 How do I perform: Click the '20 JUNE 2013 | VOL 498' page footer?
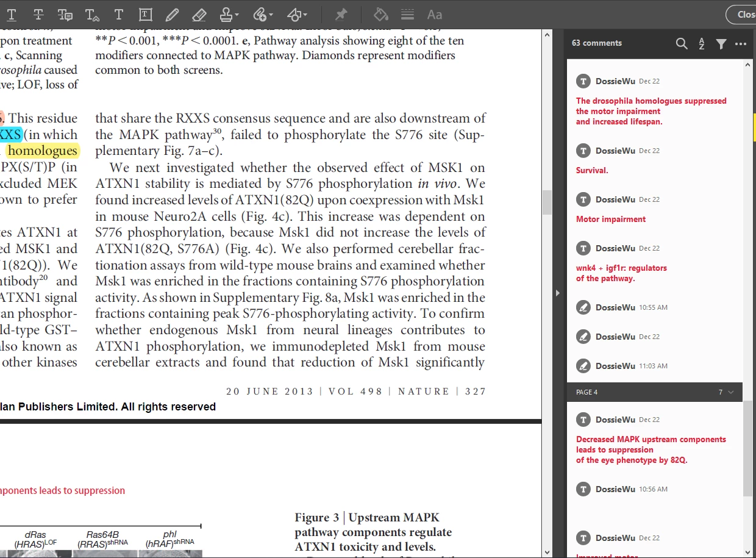(x=304, y=392)
